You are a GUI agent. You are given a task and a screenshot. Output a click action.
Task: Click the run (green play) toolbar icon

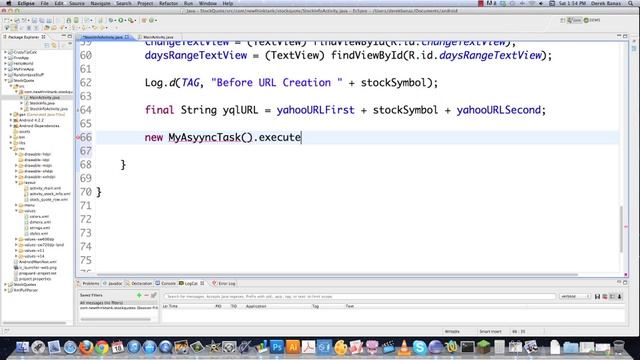(121, 20)
